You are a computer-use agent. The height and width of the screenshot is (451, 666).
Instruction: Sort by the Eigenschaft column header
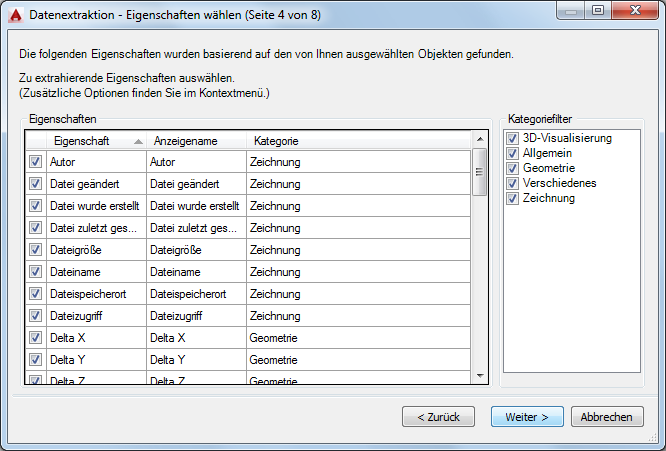pos(88,141)
